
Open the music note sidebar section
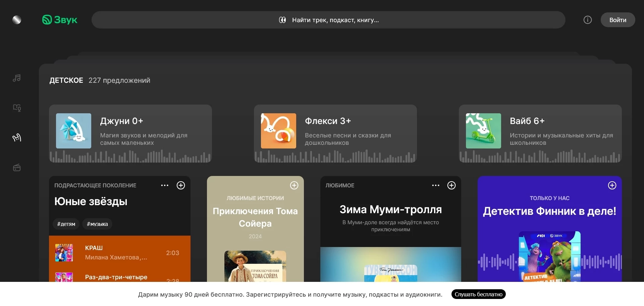[17, 78]
